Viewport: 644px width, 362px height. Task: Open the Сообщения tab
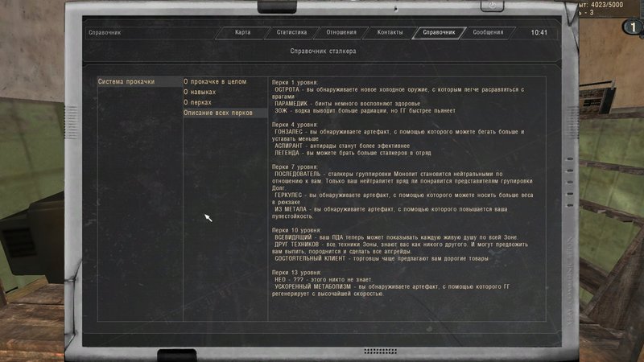[x=488, y=33]
